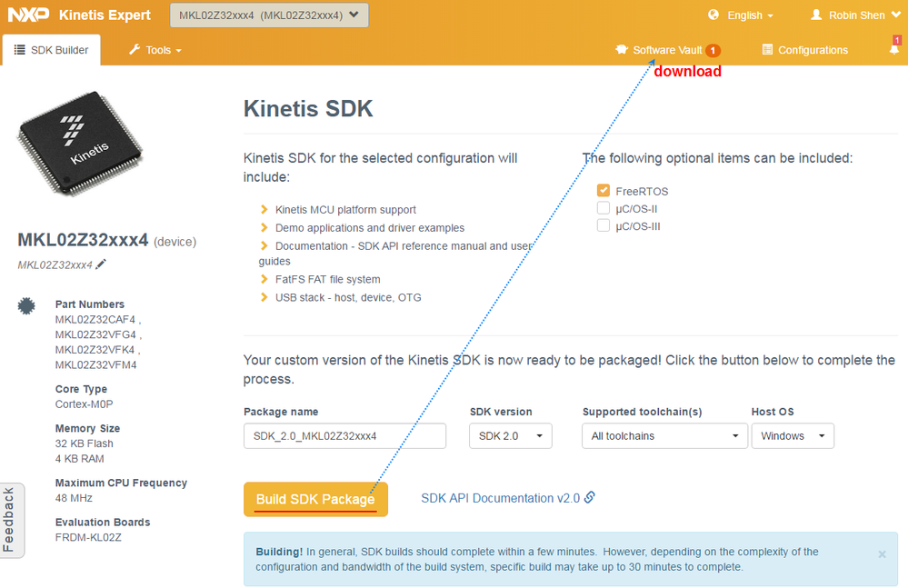This screenshot has height=588, width=908.
Task: Uncheck the FreeRTOS option
Action: [604, 191]
